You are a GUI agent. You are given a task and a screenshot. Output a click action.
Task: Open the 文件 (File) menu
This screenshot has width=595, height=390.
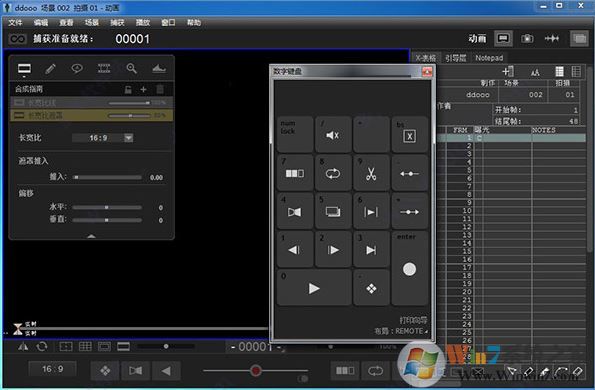16,22
